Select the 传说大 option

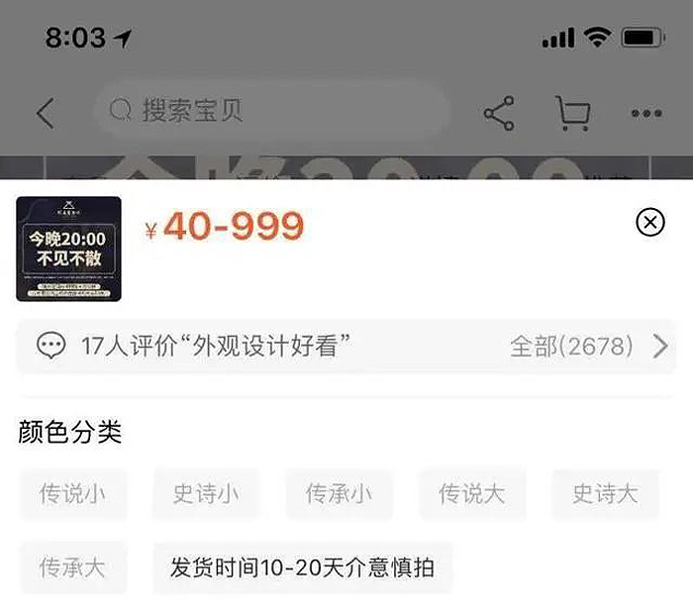pyautogui.click(x=472, y=494)
